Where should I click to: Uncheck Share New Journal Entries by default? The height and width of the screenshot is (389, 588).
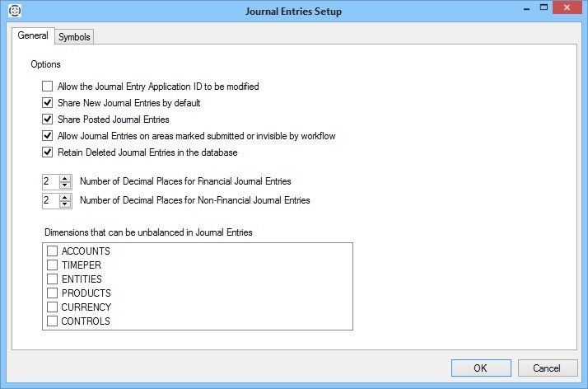48,103
